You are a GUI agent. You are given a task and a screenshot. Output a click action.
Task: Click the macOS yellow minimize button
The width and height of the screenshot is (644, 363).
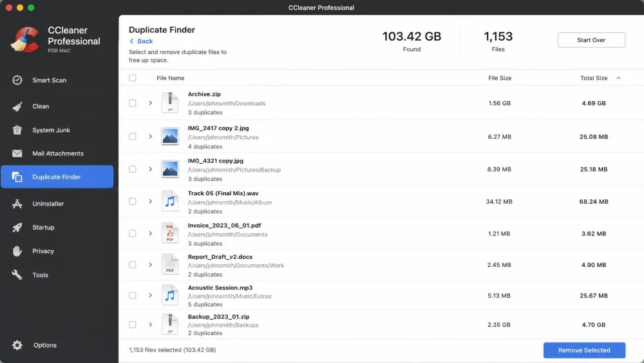pos(20,7)
